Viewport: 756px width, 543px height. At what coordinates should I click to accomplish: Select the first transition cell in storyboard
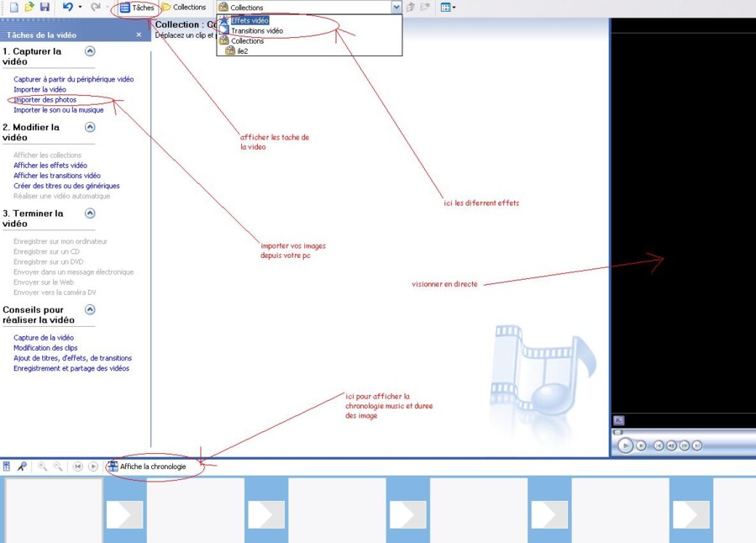click(125, 514)
